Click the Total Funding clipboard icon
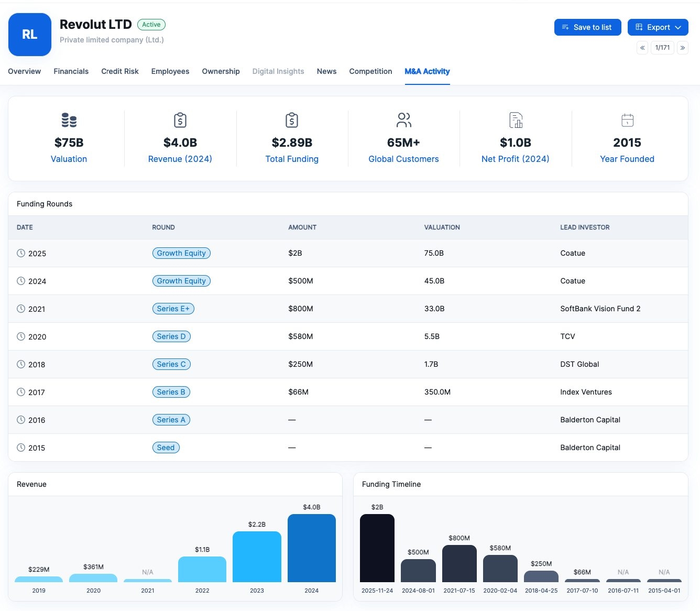Image resolution: width=700 pixels, height=611 pixels. (x=292, y=121)
